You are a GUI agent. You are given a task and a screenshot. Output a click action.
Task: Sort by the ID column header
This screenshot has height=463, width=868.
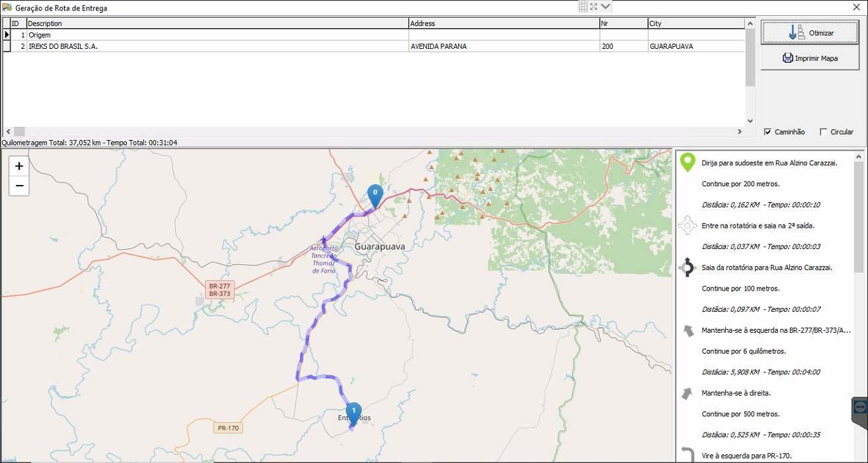tap(19, 23)
